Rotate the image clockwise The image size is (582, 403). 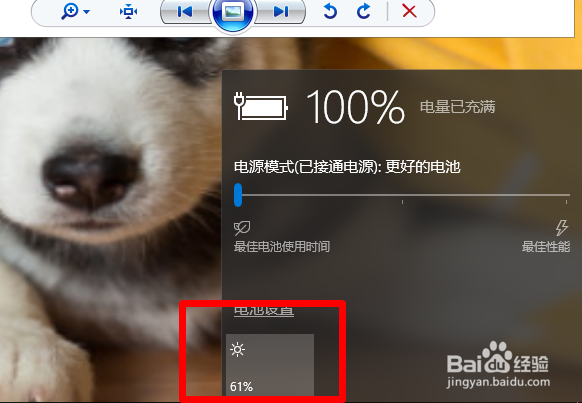pyautogui.click(x=364, y=11)
